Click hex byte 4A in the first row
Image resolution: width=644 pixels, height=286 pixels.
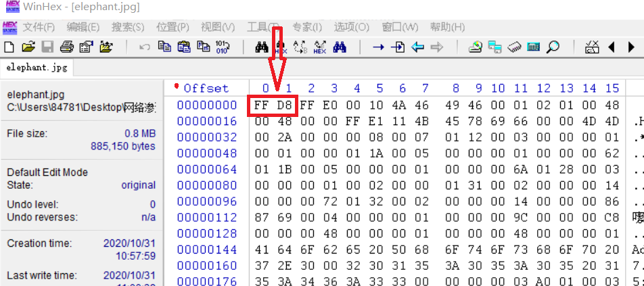[x=398, y=105]
